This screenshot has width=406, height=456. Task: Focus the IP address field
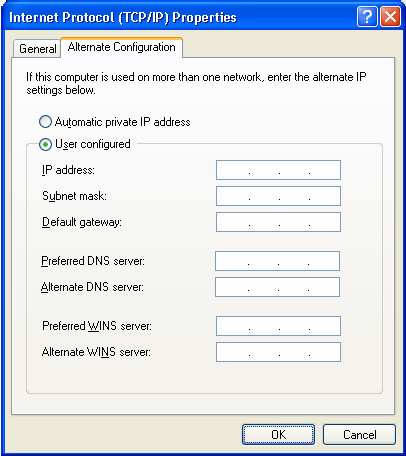coord(278,170)
